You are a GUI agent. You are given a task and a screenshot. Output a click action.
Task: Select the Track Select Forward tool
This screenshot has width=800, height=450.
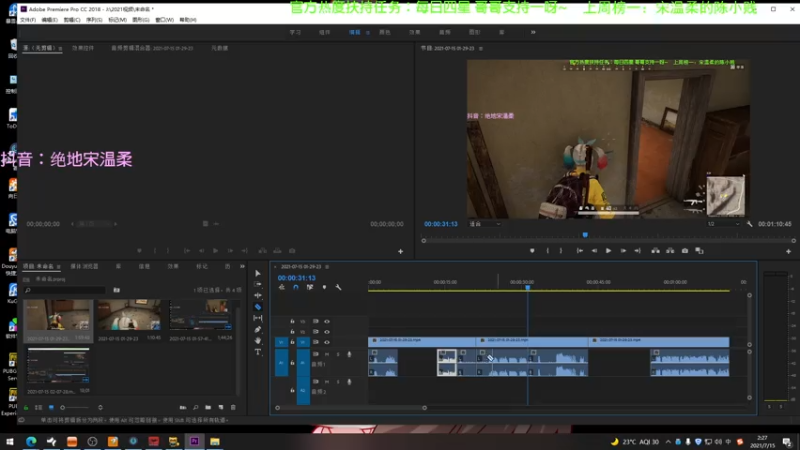click(x=258, y=284)
